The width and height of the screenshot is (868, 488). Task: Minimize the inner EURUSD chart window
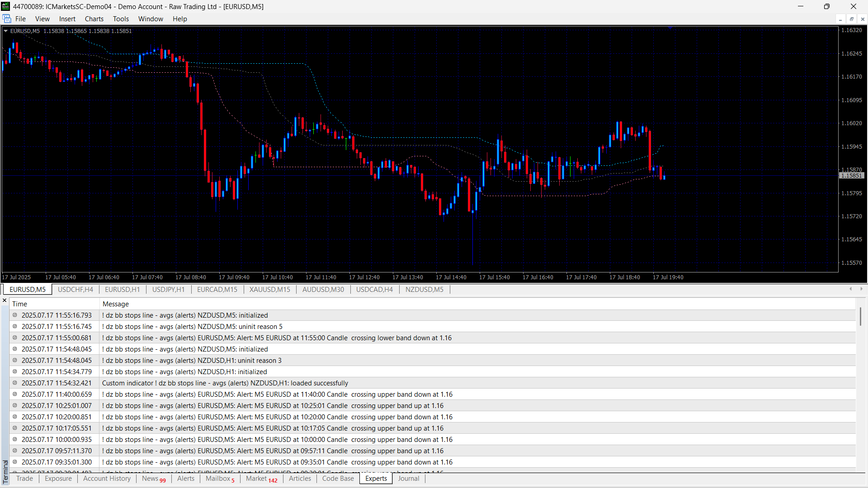840,19
